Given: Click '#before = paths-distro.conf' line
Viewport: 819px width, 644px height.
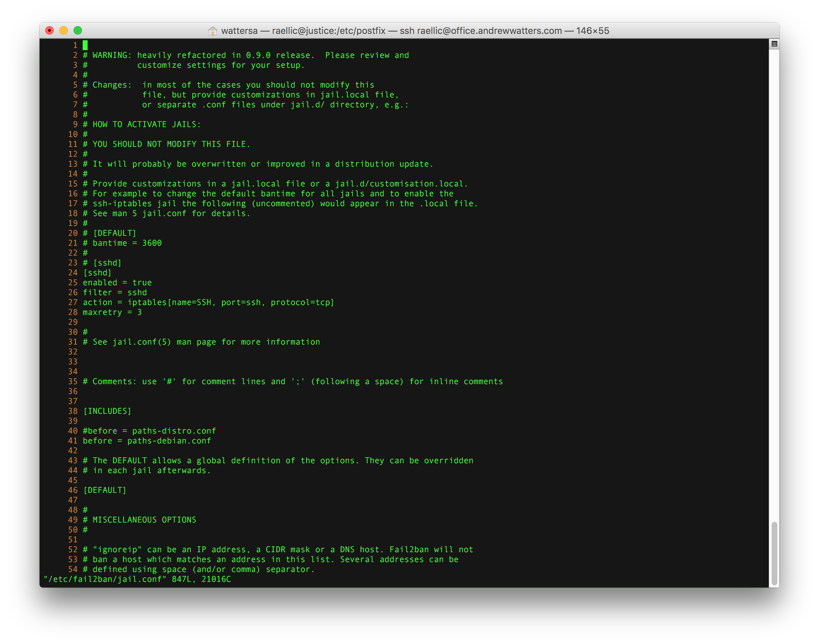Looking at the screenshot, I should click(x=149, y=431).
